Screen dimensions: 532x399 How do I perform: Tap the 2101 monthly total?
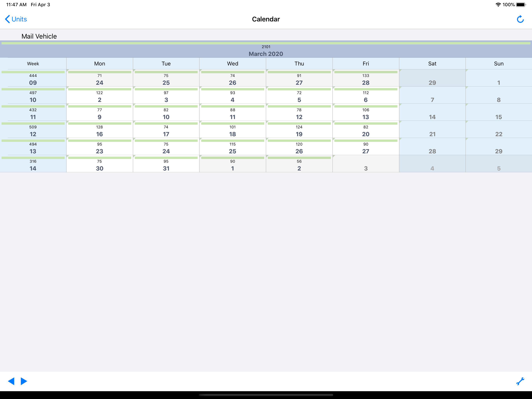(266, 47)
